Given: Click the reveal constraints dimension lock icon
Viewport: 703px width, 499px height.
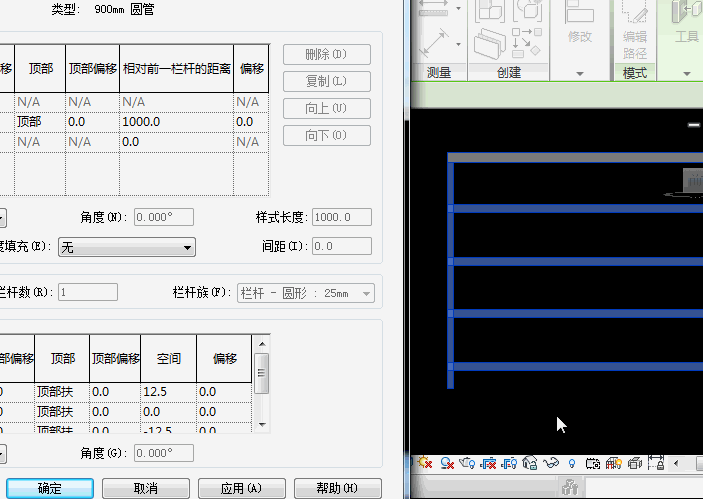Looking at the screenshot, I should 656,463.
